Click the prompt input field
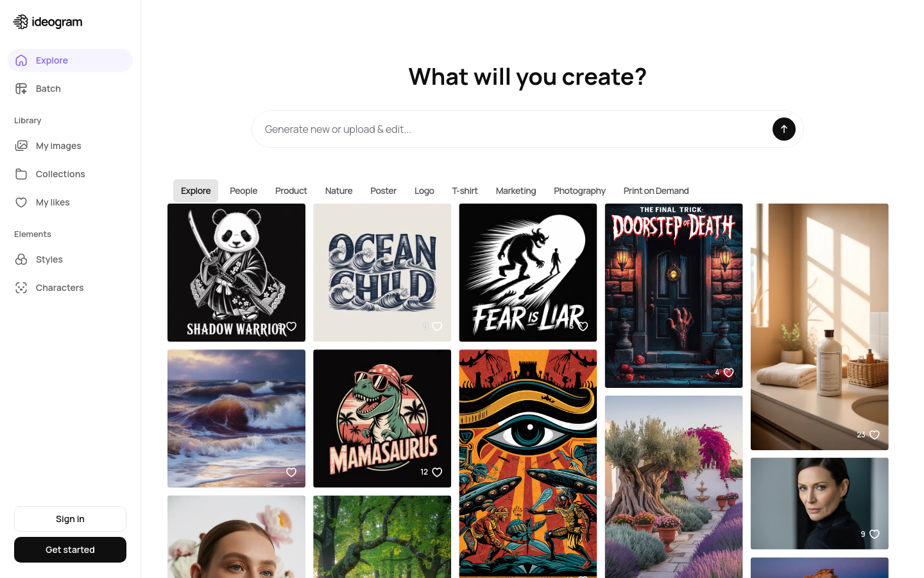The width and height of the screenshot is (924, 578). click(x=513, y=129)
